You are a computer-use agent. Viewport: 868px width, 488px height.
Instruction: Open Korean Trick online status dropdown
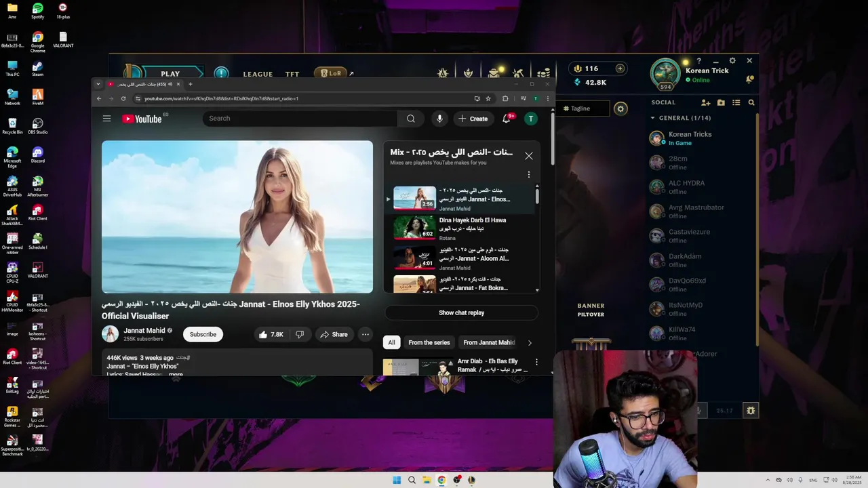[697, 80]
